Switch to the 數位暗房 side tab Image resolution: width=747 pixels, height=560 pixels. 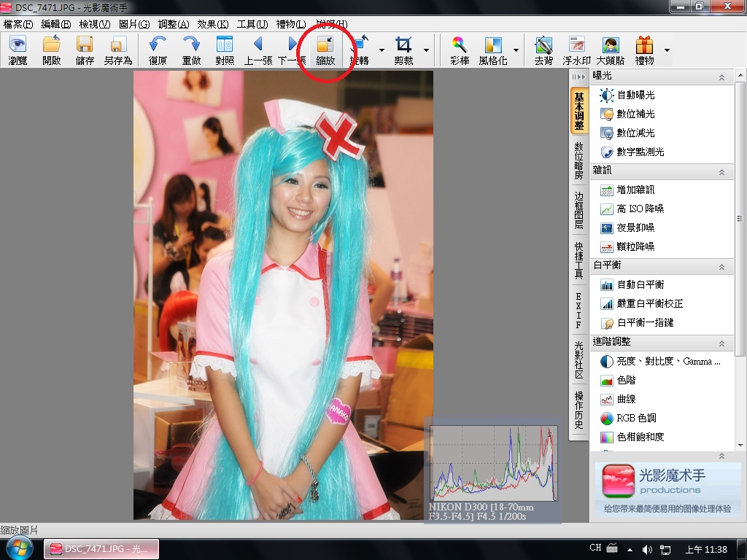click(x=578, y=160)
